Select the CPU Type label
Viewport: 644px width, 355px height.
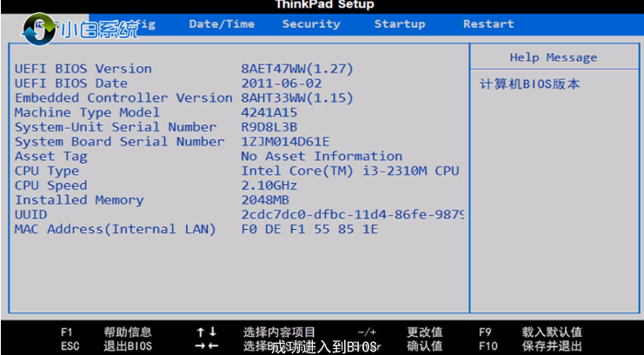[x=47, y=171]
